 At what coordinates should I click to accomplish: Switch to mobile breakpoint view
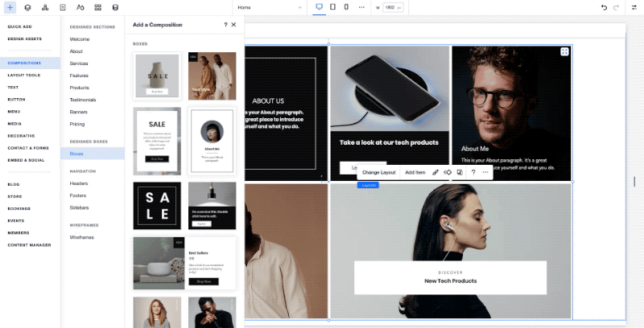pos(346,7)
